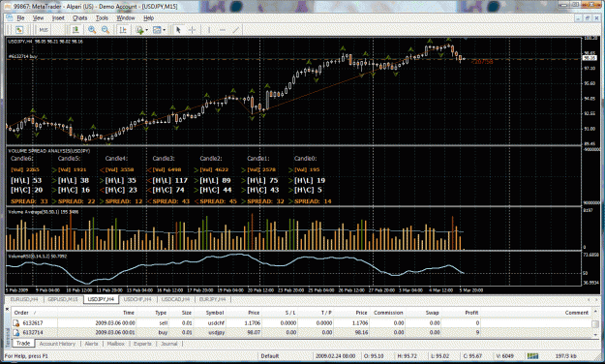This screenshot has height=364, width=605.
Task: Open the Insert menu
Action: pyautogui.click(x=58, y=18)
